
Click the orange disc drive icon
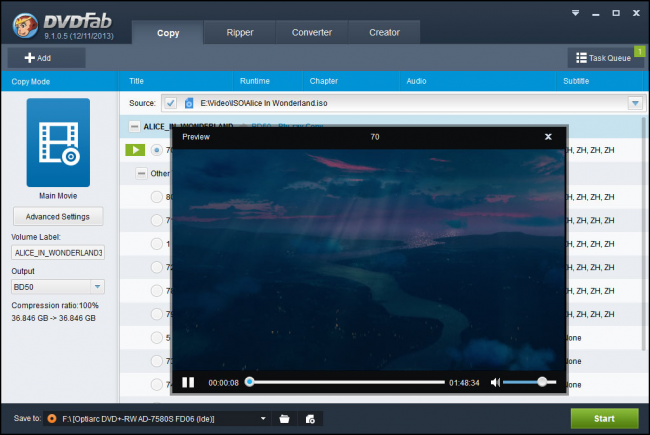coord(52,419)
